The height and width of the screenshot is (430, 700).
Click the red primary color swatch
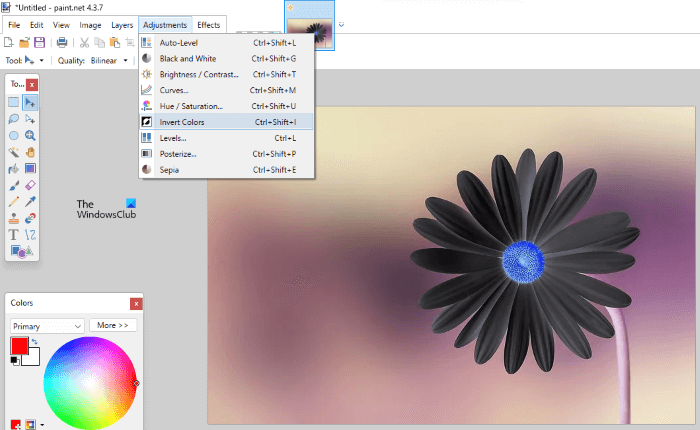point(19,345)
